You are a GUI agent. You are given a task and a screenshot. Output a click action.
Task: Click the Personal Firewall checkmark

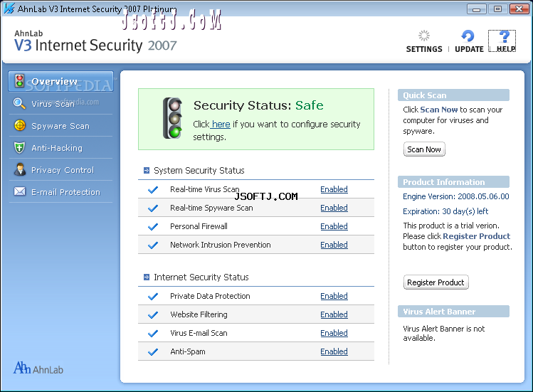[x=153, y=226]
